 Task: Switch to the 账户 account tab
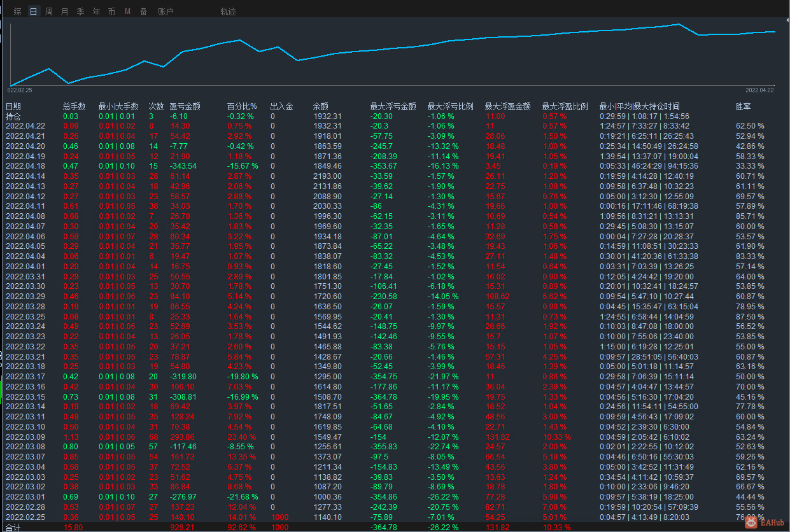(x=166, y=11)
